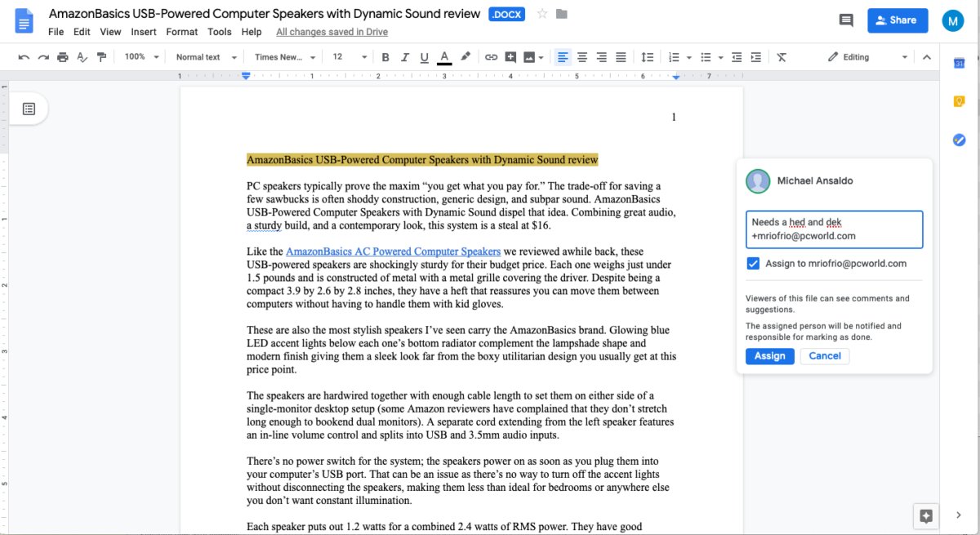Open the File menu
The height and width of the screenshot is (535, 980).
tap(56, 32)
